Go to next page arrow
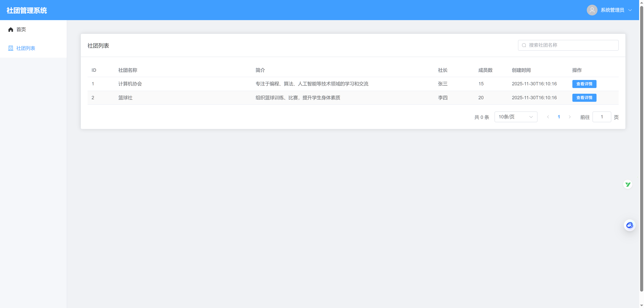 click(x=570, y=117)
